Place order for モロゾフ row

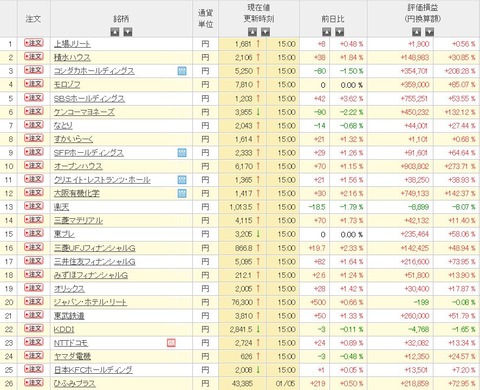pos(34,84)
